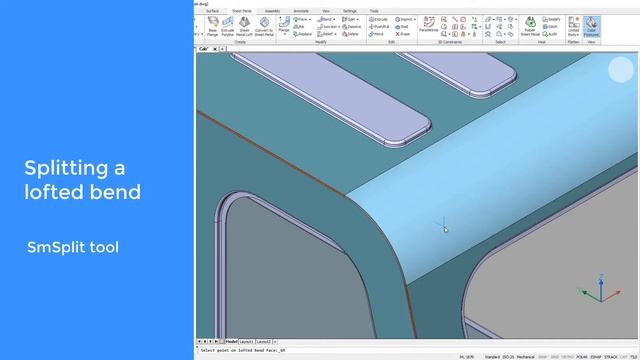Switch to the Tools ribbon tab

(x=374, y=11)
